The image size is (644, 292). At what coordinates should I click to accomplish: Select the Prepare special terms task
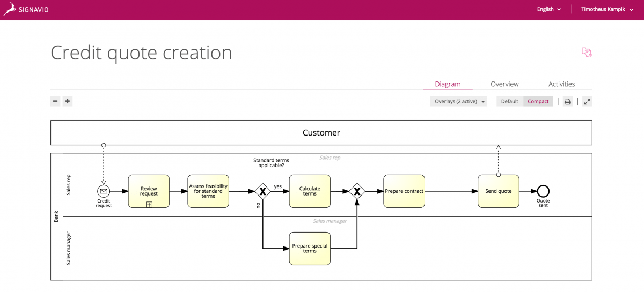click(310, 248)
